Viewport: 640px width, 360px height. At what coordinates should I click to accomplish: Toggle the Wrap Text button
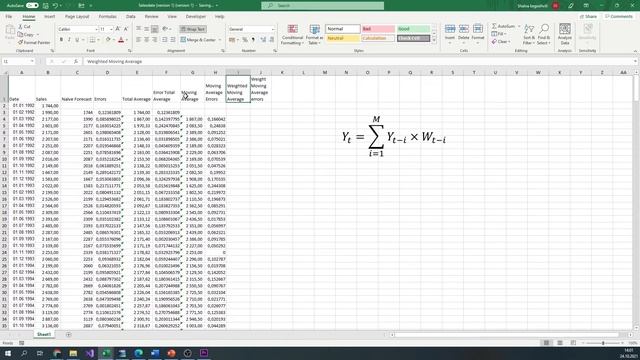[193, 29]
